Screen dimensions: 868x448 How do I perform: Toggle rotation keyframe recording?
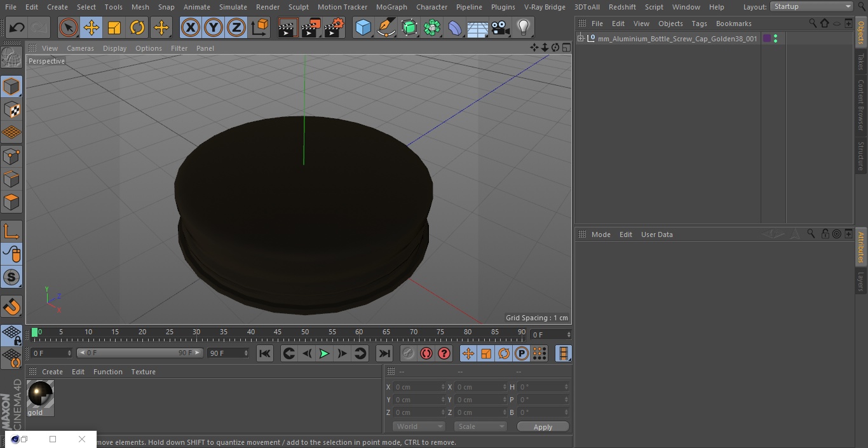[x=504, y=353]
